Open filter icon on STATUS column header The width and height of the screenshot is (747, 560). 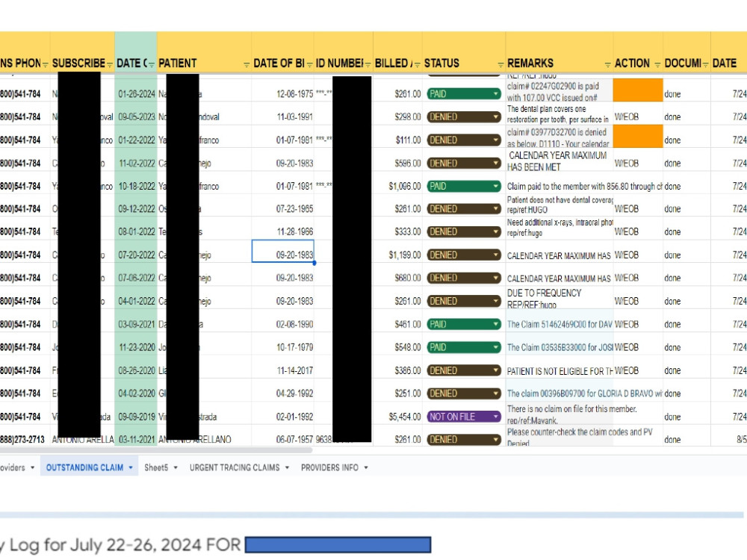(x=500, y=64)
